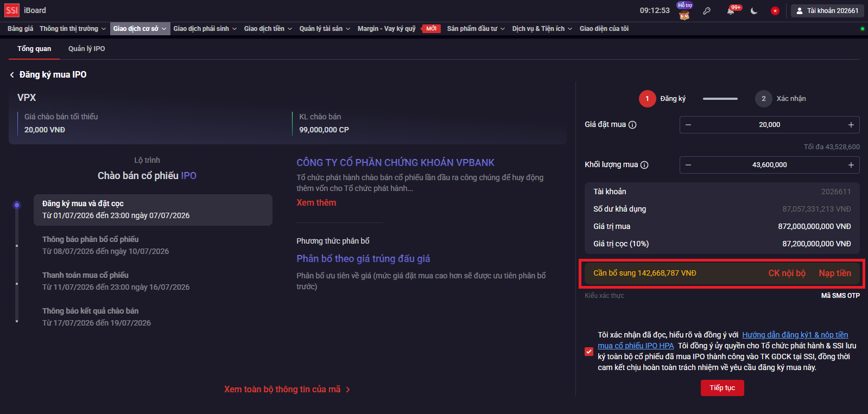Click the Số dư khả dụng value 87,057,331,213 VNĐ
Image resolution: width=868 pixels, height=414 pixels.
tap(816, 209)
